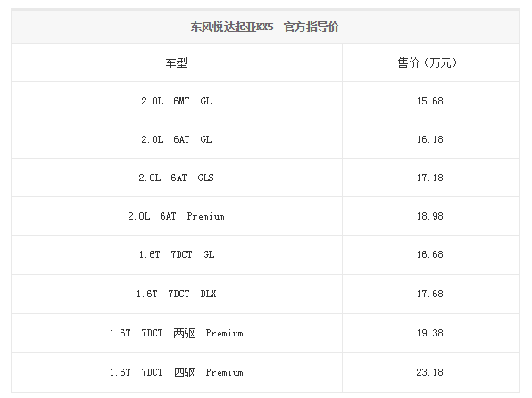Click the 2.0L 6AT GL model cell
This screenshot has height=398, width=532.
[177, 139]
